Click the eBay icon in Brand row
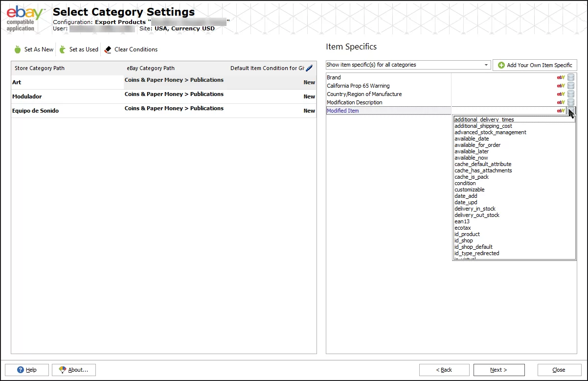This screenshot has height=381, width=588. click(561, 77)
